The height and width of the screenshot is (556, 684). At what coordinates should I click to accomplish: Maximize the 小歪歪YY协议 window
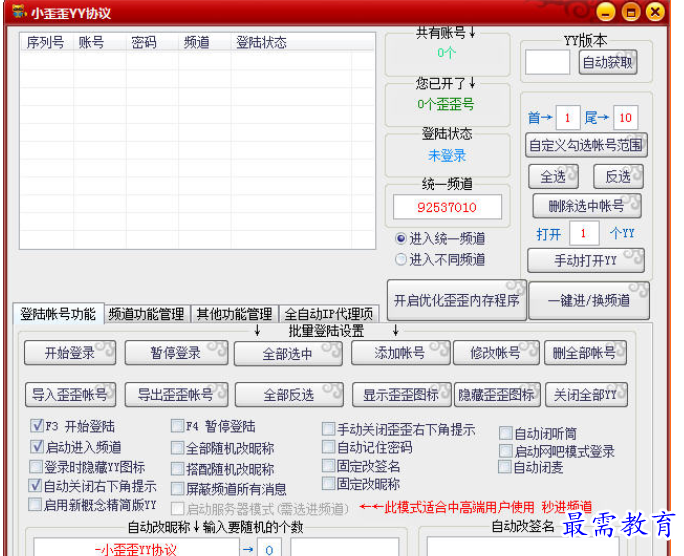(x=631, y=12)
